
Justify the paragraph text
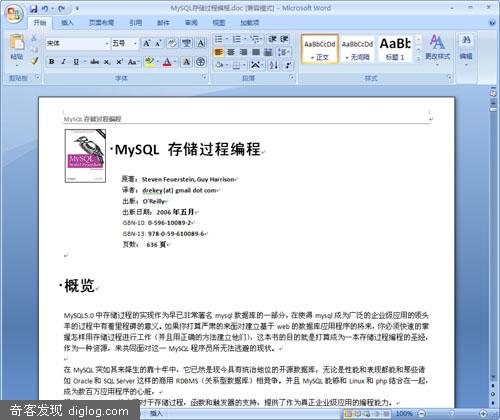click(256, 52)
